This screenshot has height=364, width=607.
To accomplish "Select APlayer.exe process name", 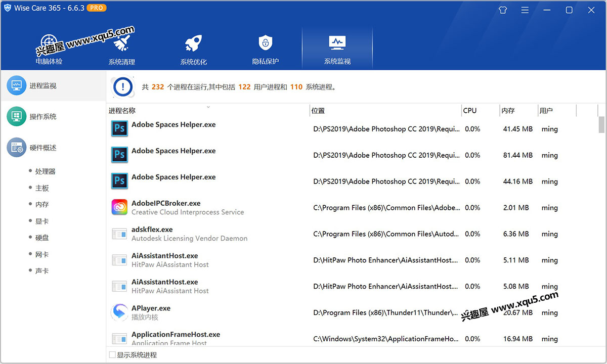I will pyautogui.click(x=151, y=308).
